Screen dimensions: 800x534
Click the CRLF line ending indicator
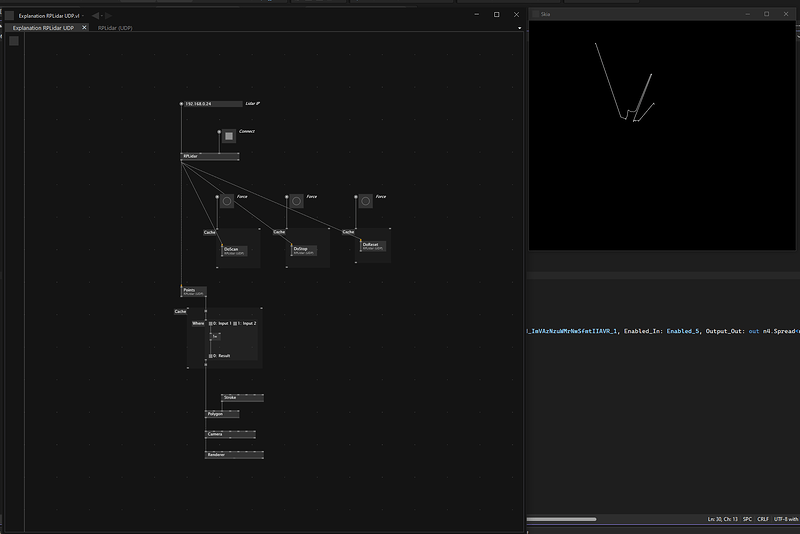tap(763, 519)
